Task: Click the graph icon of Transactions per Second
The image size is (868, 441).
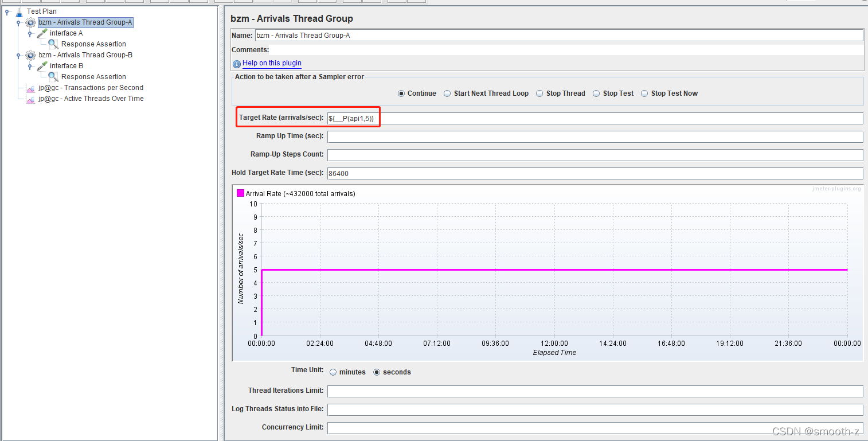Action: coord(30,88)
